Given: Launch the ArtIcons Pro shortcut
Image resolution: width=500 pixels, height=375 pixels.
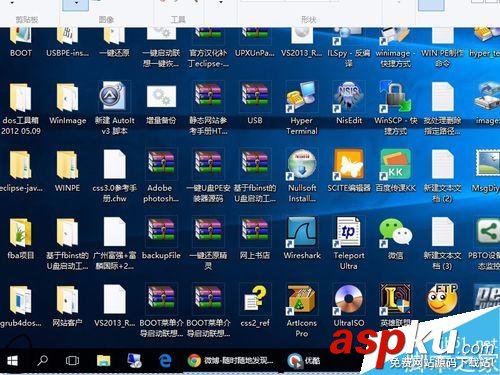Looking at the screenshot, I should pyautogui.click(x=302, y=299).
